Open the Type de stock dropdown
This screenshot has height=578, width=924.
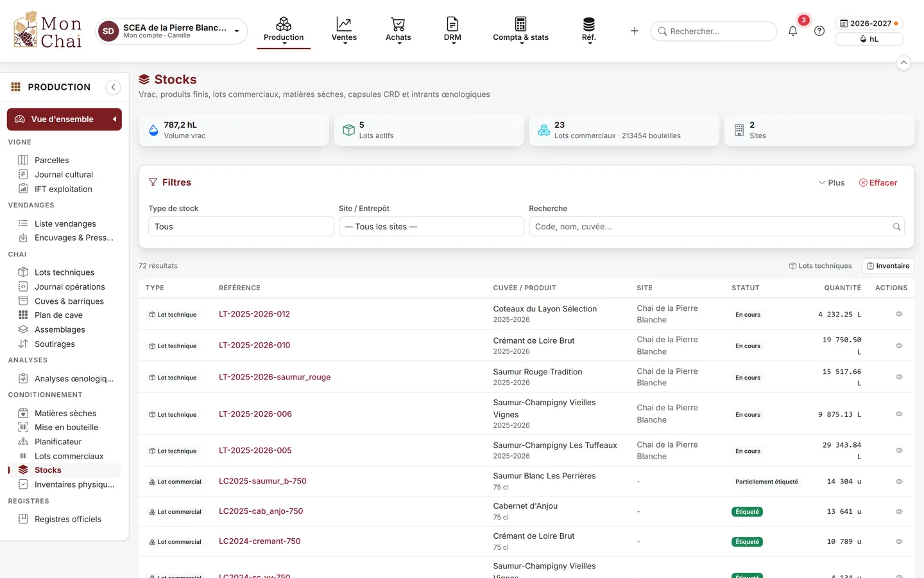click(x=241, y=227)
